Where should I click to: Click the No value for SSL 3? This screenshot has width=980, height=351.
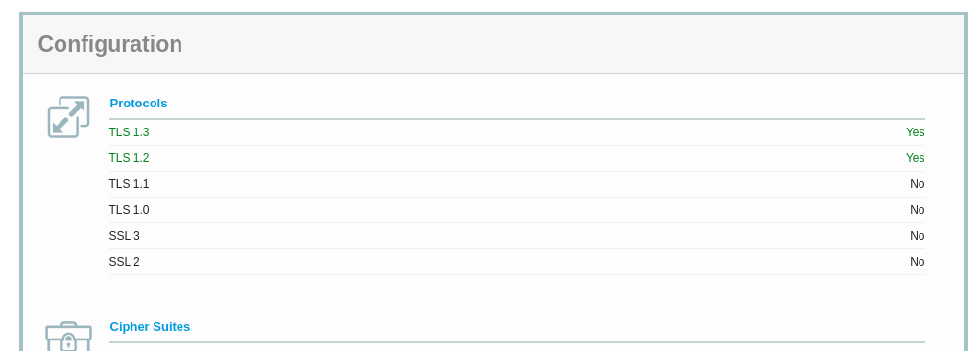tap(917, 236)
